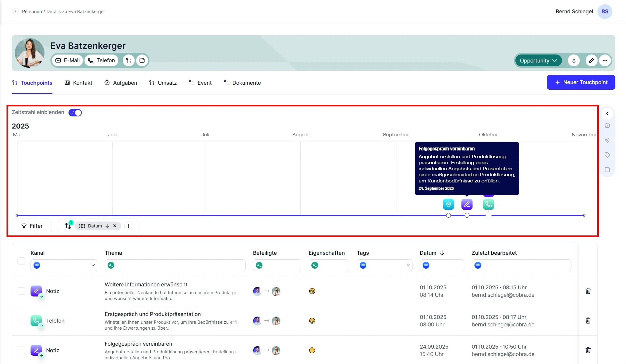Select the header checkbox above the touchpoint list
Image resolution: width=626 pixels, height=364 pixels.
point(21,261)
